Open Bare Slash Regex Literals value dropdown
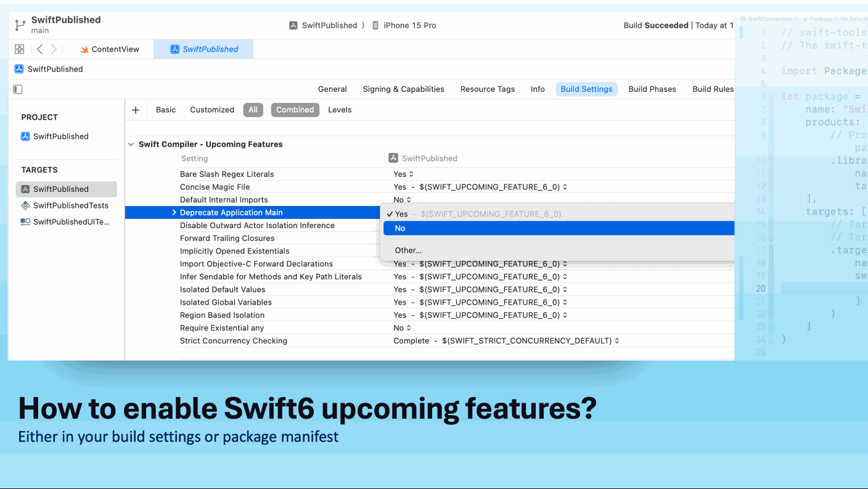The image size is (868, 489). 404,174
